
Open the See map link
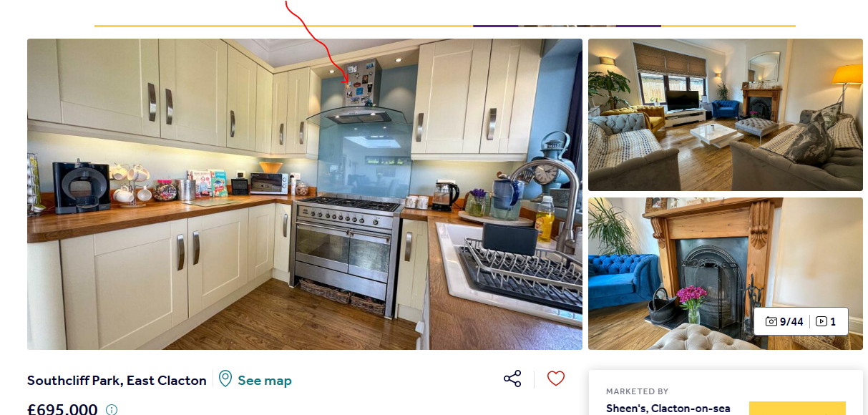tap(265, 381)
